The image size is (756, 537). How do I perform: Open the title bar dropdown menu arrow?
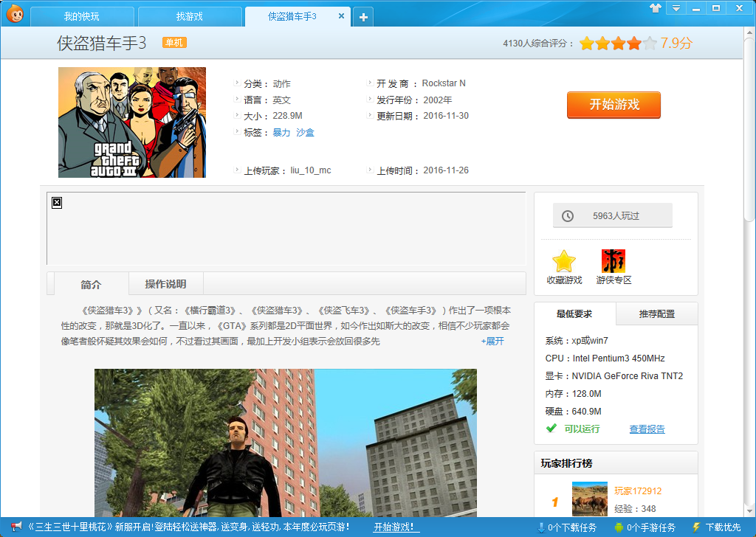tap(676, 7)
